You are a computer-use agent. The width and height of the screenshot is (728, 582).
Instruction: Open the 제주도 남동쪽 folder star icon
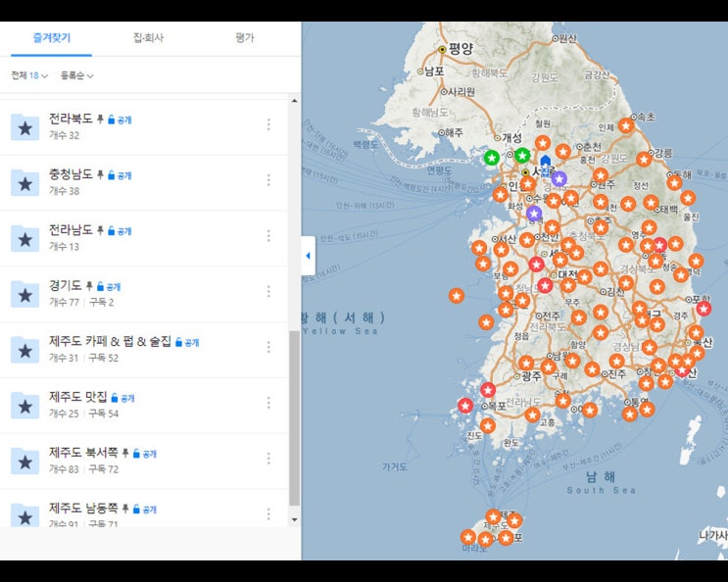coord(25,514)
